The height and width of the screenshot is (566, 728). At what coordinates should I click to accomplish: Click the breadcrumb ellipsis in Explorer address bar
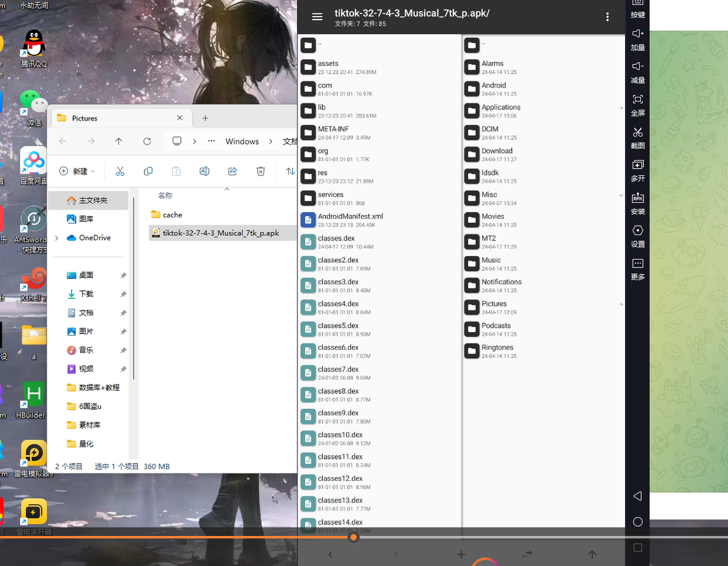pyautogui.click(x=211, y=141)
